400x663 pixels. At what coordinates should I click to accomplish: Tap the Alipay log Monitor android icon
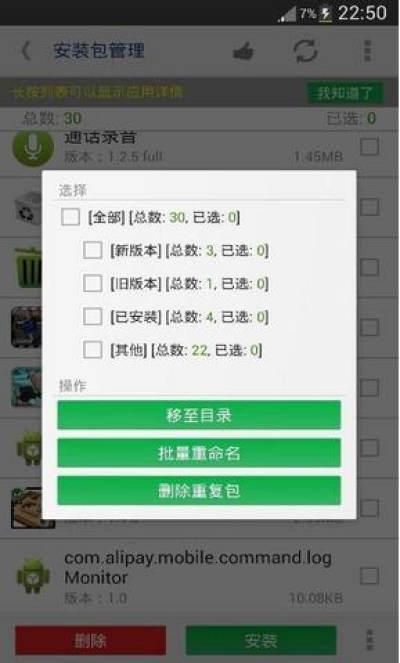(33, 576)
